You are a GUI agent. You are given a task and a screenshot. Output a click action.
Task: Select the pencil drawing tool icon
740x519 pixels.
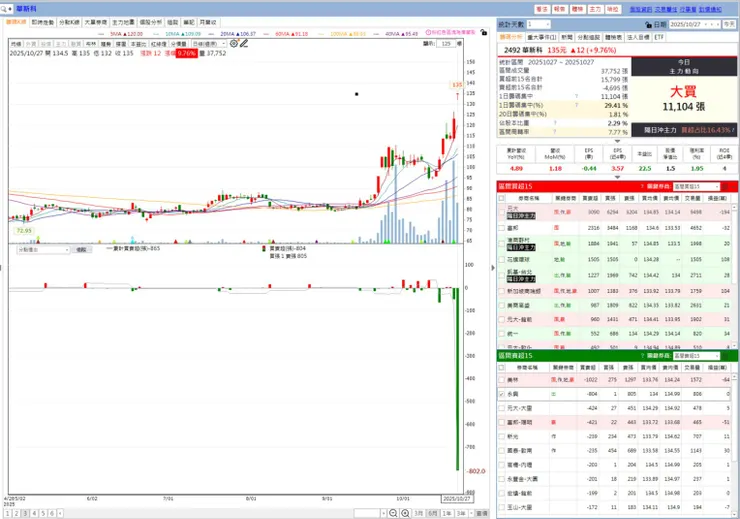tap(244, 43)
